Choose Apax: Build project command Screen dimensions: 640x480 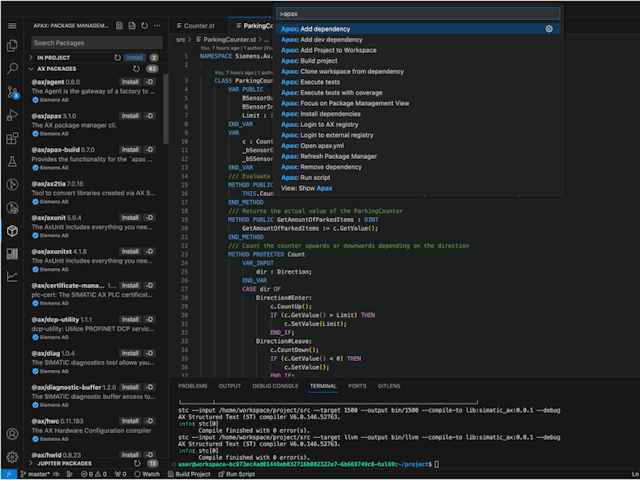click(418, 61)
